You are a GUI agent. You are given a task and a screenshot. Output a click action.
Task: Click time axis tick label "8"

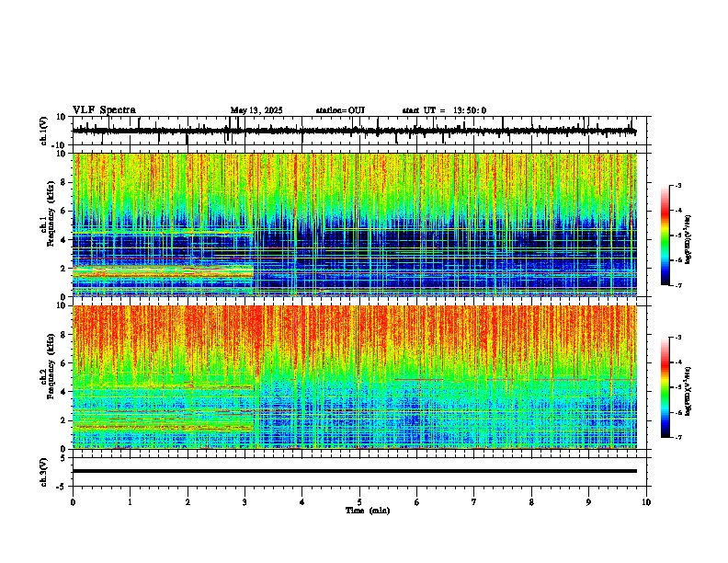531,502
